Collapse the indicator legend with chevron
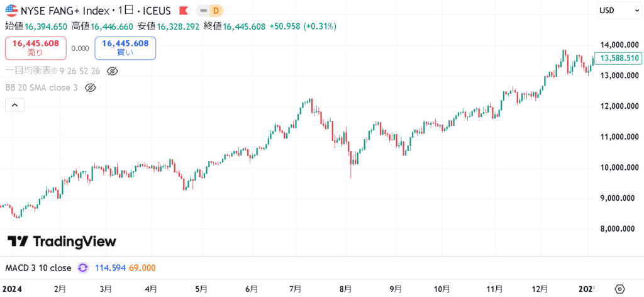This screenshot has height=297, width=644. point(14,105)
